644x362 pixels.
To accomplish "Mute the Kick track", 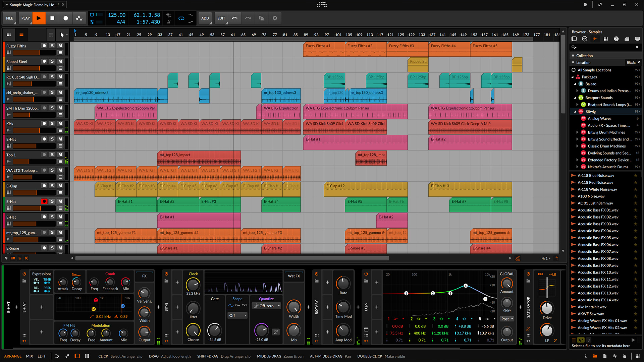I will [60, 124].
